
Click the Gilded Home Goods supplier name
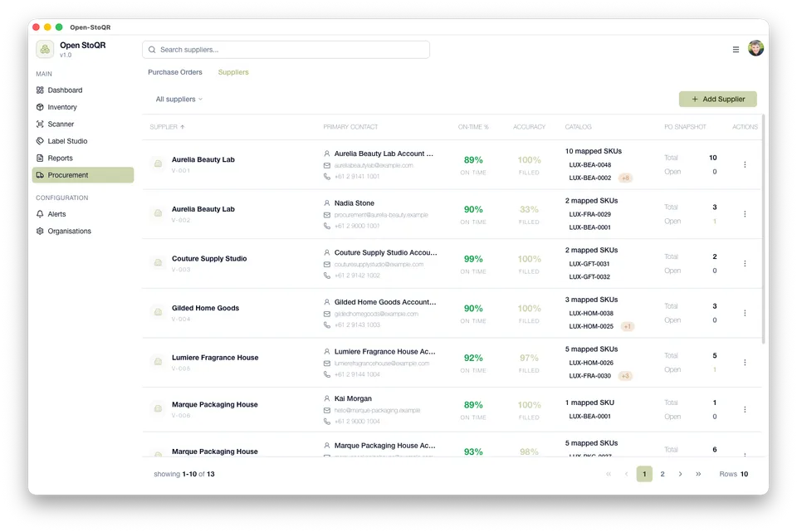(205, 308)
